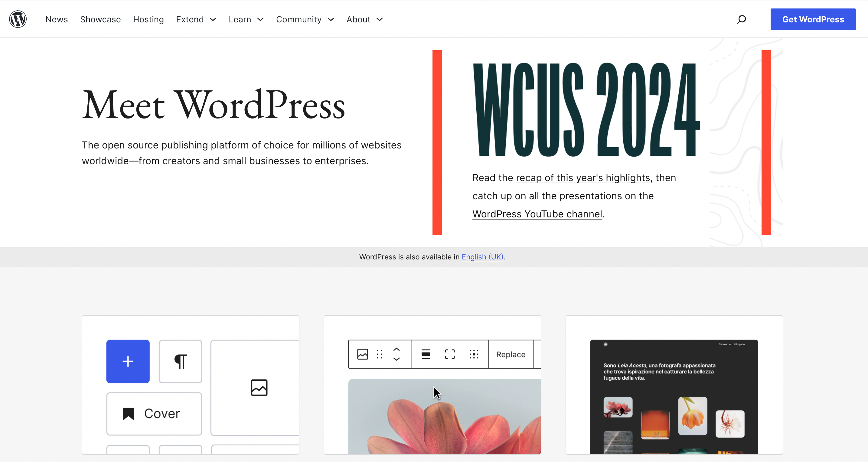This screenshot has height=462, width=868.
Task: Select Hosting from the navigation
Action: [x=148, y=19]
